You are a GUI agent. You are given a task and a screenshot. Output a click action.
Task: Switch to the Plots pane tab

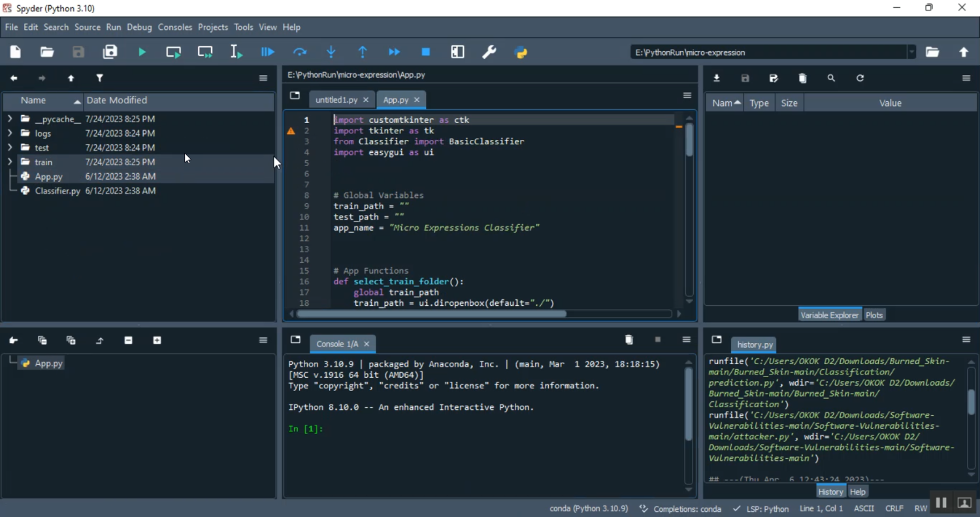pyautogui.click(x=874, y=315)
